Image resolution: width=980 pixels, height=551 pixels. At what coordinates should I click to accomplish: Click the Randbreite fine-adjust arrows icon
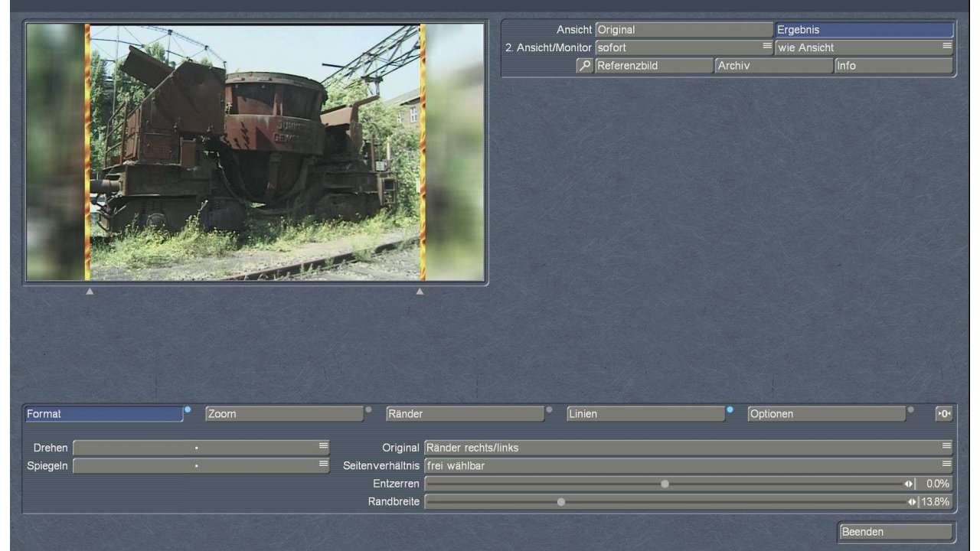point(912,502)
